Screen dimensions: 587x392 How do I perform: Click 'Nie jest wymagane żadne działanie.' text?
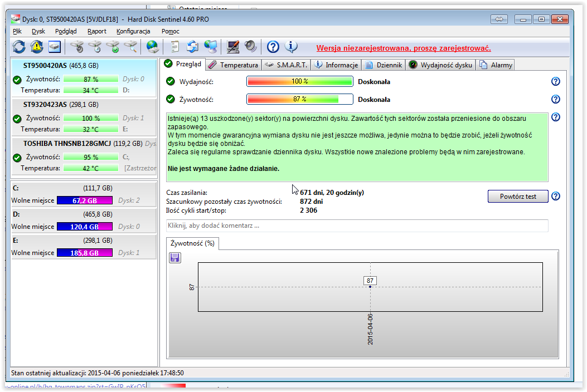point(224,169)
